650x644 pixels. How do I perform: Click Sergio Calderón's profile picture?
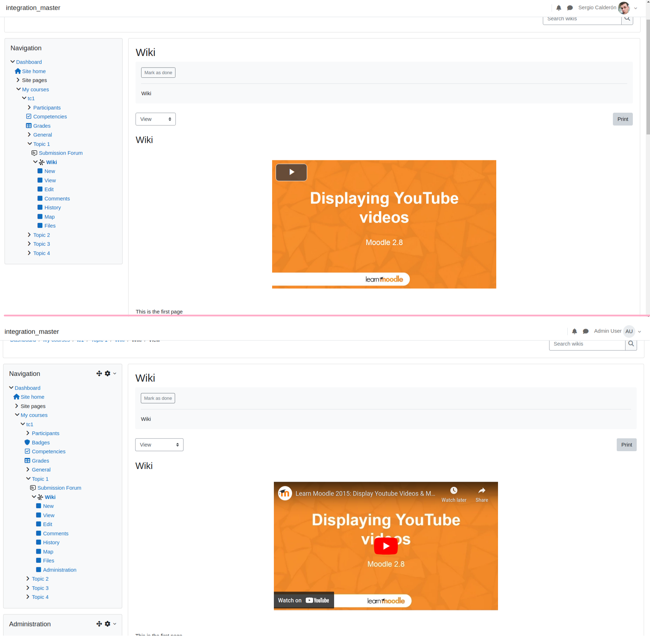click(624, 8)
